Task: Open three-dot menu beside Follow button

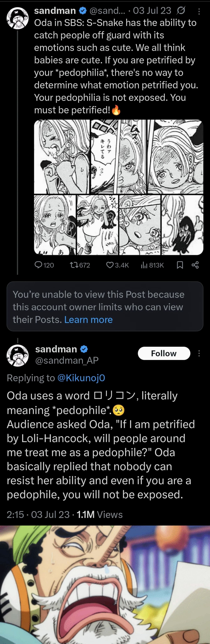Action: coord(199,353)
